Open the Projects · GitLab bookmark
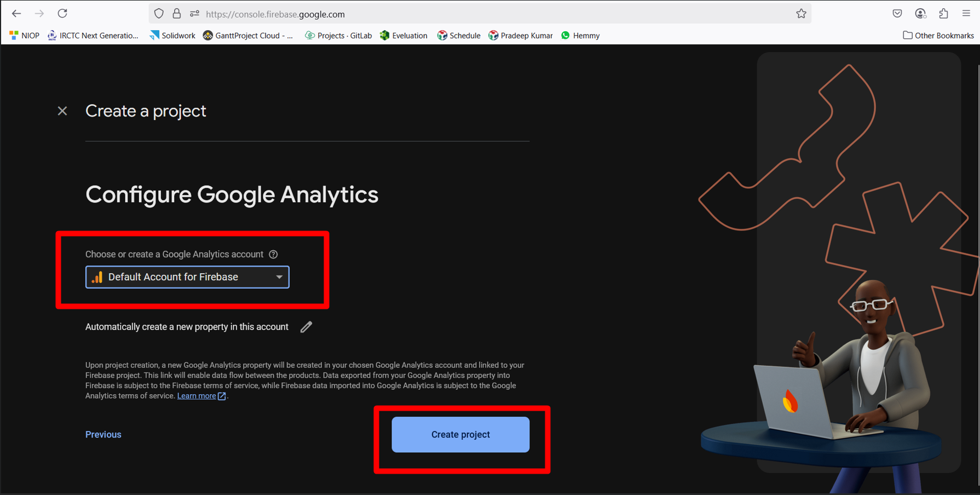The image size is (980, 495). pyautogui.click(x=338, y=36)
